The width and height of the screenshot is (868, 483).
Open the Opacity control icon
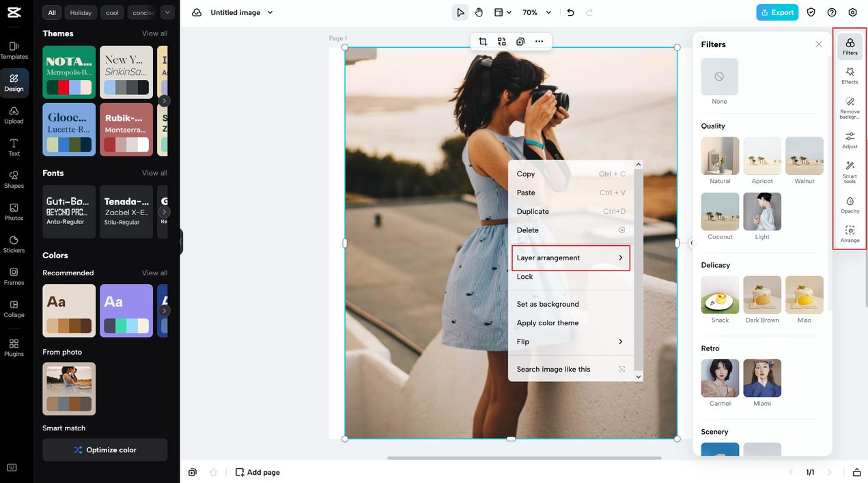click(x=850, y=205)
